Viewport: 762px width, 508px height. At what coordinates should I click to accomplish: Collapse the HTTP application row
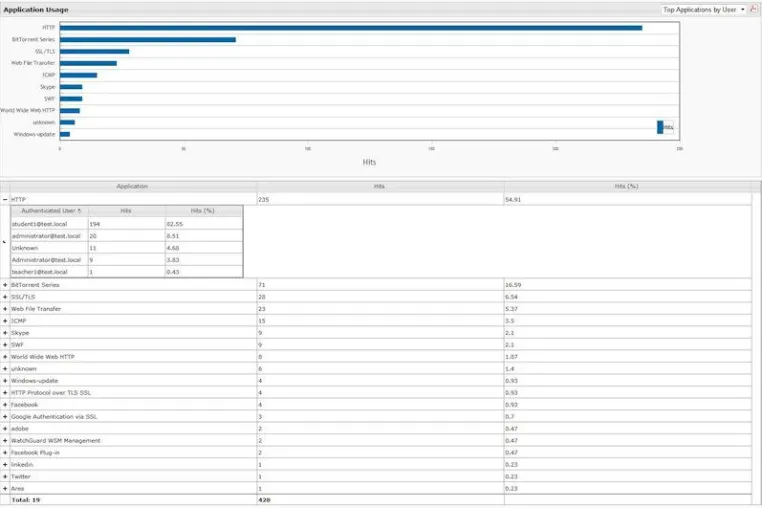click(x=5, y=199)
